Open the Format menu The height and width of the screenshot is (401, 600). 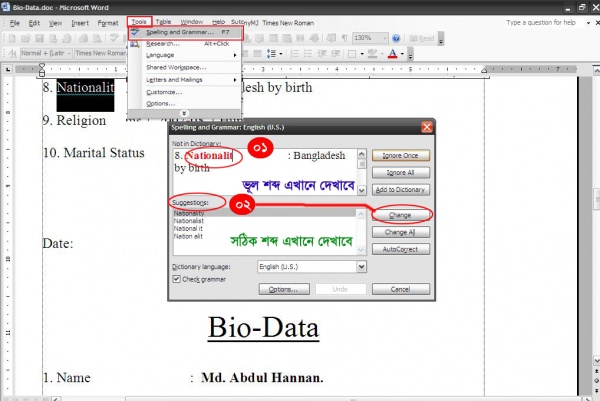pos(108,23)
